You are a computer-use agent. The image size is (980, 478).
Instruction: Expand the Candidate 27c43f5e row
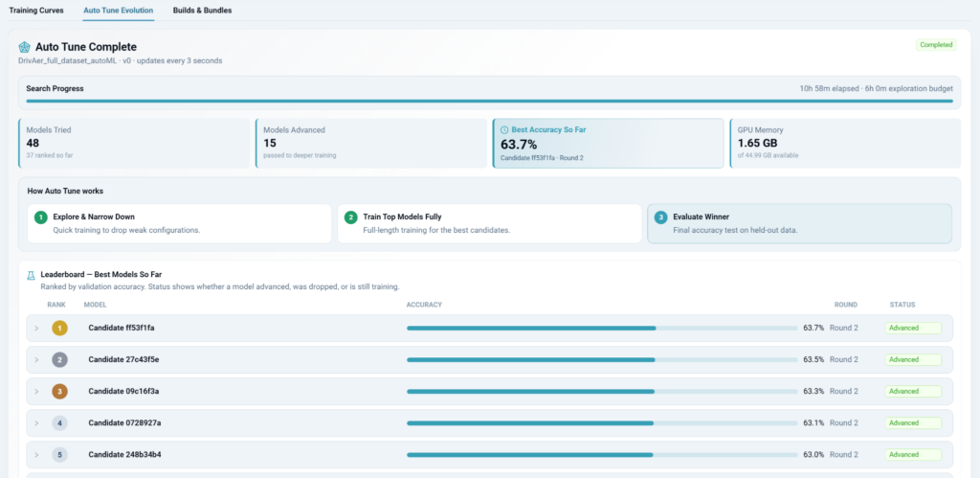click(x=36, y=360)
